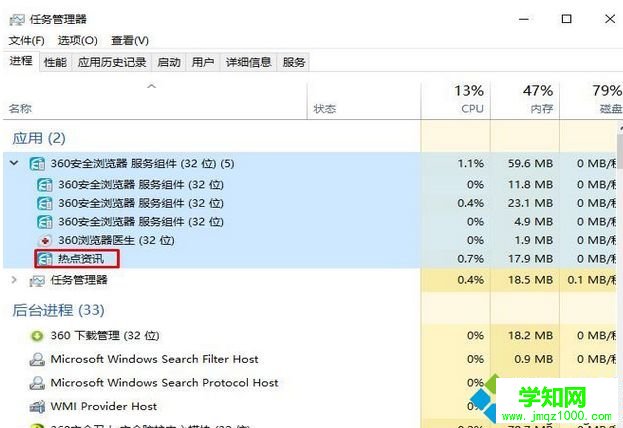This screenshot has width=623, height=428.
Task: Switch to the 应用历史记录 tab
Action: 112,62
